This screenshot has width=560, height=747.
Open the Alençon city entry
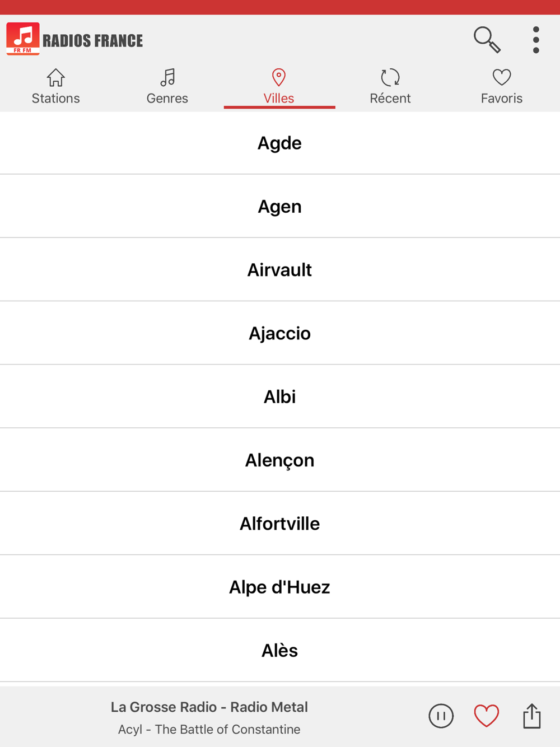coord(279,460)
